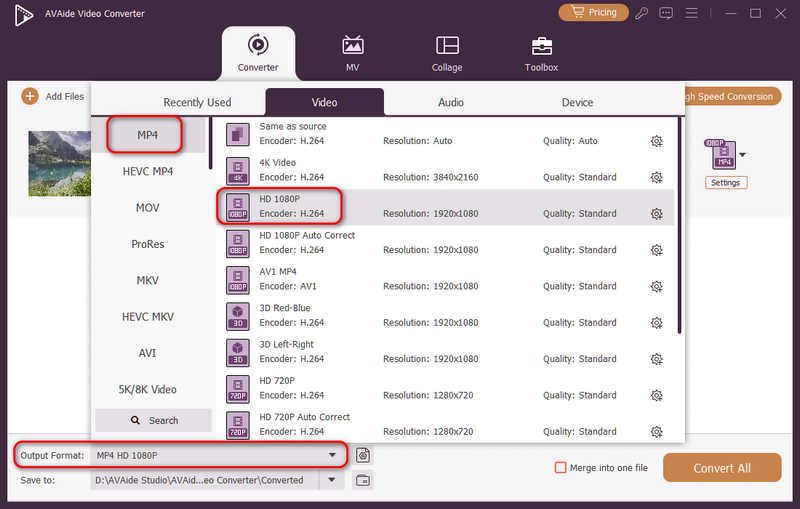Click the mountain lake video thumbnail
This screenshot has height=509, width=800.
(60, 163)
